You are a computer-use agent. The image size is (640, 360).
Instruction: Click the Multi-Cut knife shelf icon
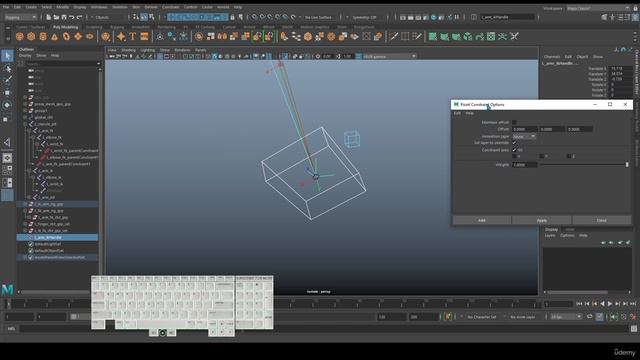pyautogui.click(x=393, y=37)
